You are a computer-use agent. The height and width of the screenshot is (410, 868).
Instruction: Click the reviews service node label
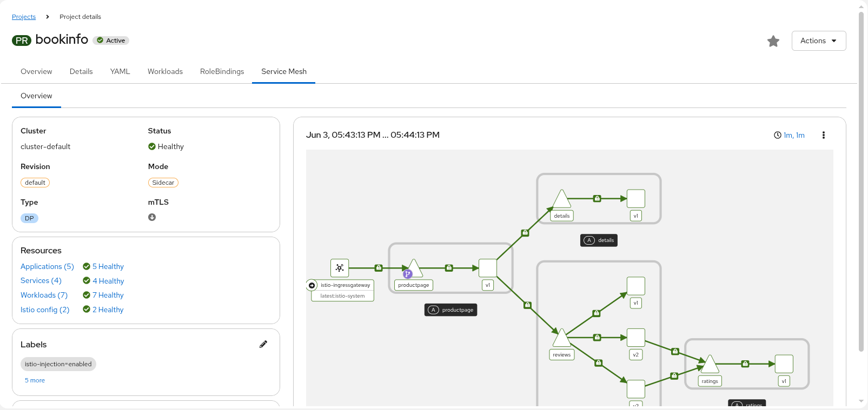[562, 355]
